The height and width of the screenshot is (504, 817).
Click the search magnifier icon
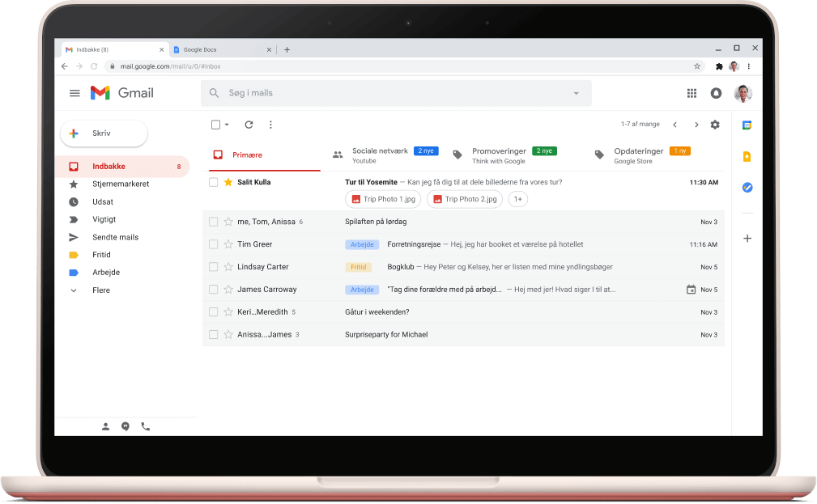[214, 93]
